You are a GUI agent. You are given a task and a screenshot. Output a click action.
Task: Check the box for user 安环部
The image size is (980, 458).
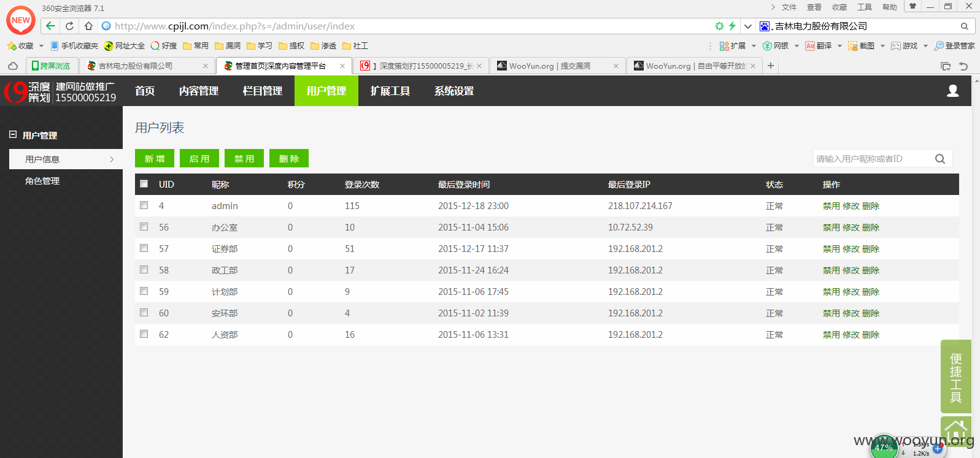(x=144, y=313)
